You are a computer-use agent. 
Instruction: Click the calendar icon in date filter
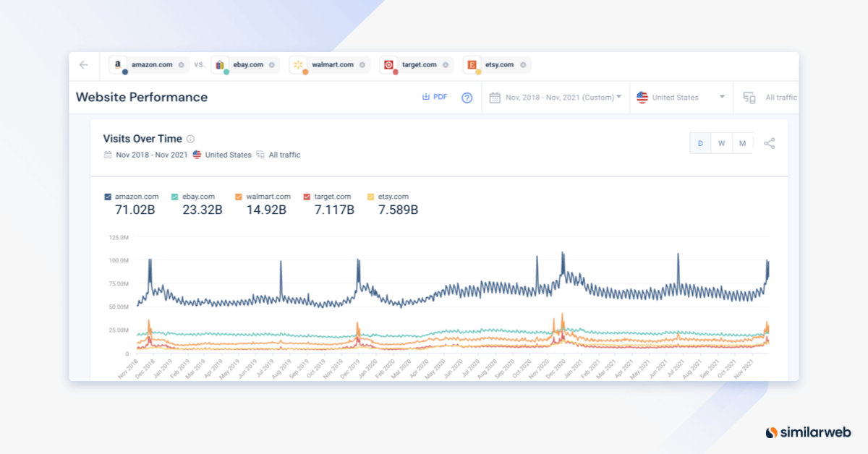(x=495, y=98)
